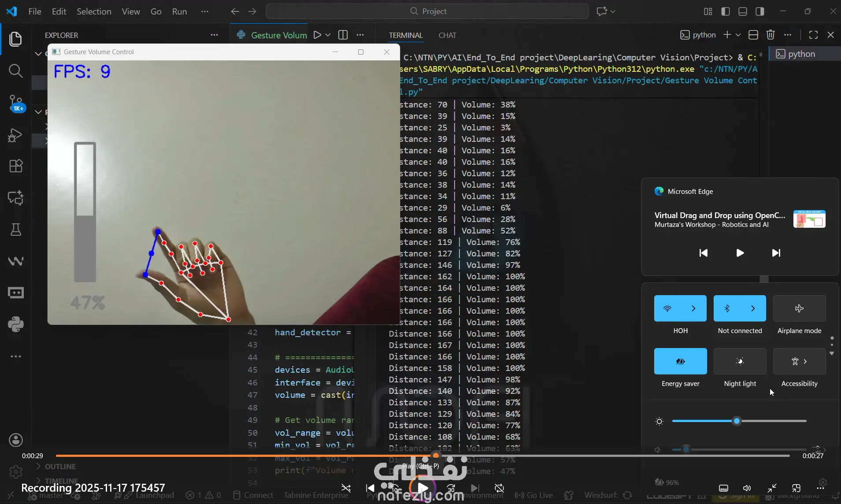Open the Testing flask icon in the activity bar
Viewport: 841px width, 504px height.
click(x=16, y=230)
